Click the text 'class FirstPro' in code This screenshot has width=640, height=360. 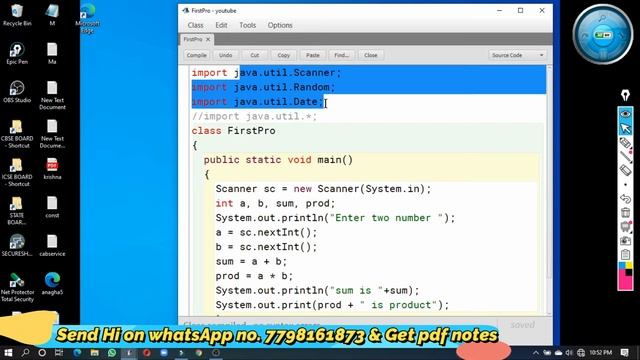point(233,131)
